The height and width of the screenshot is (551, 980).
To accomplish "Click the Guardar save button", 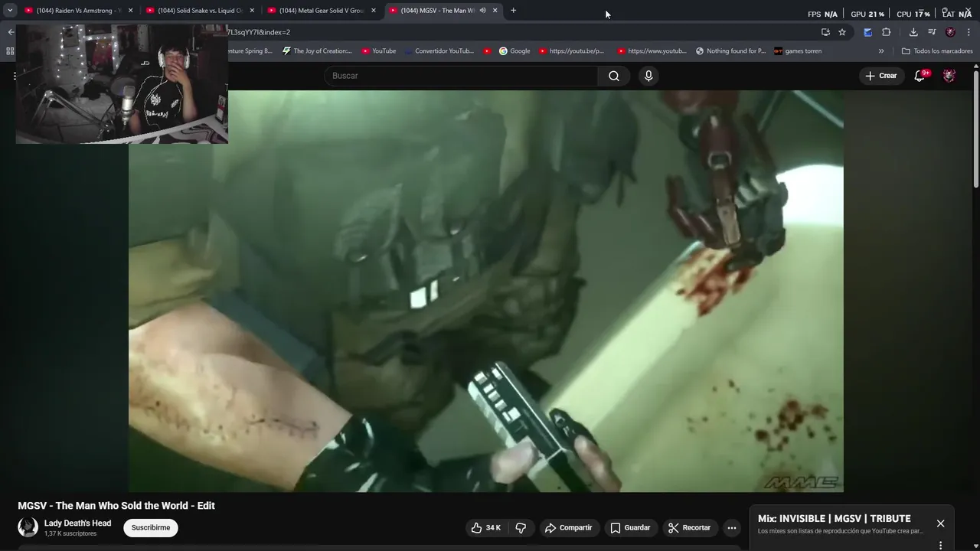I will point(630,528).
